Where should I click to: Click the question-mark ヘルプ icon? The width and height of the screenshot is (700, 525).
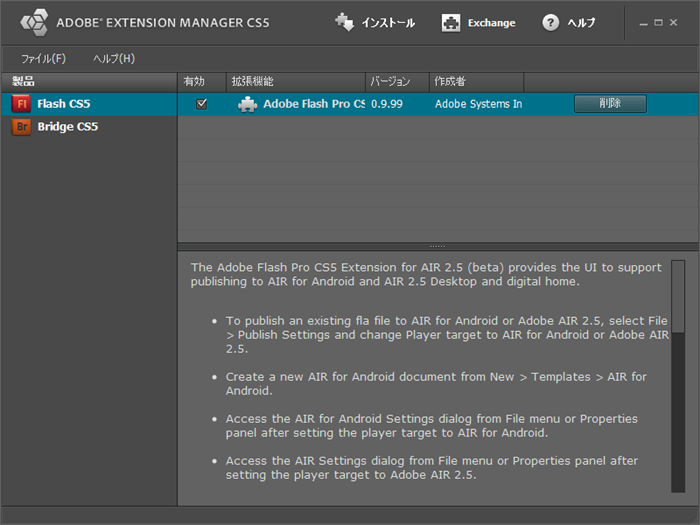550,22
